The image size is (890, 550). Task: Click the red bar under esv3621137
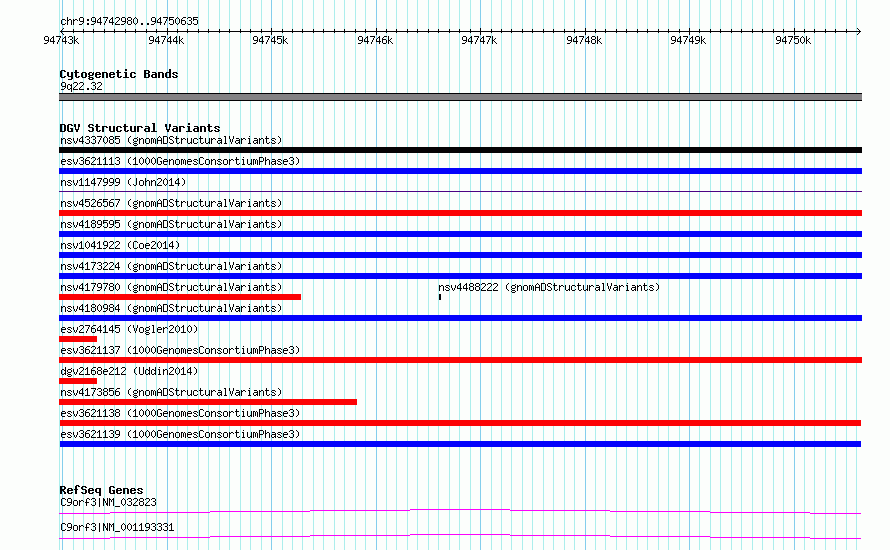coord(460,360)
